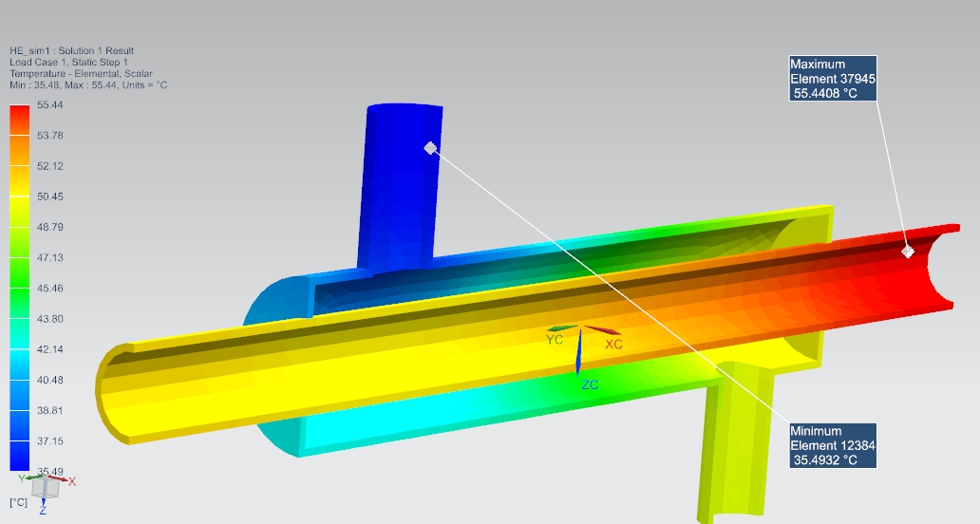Click the YC axis label of the coordinate system
The height and width of the screenshot is (524, 980).
(555, 340)
